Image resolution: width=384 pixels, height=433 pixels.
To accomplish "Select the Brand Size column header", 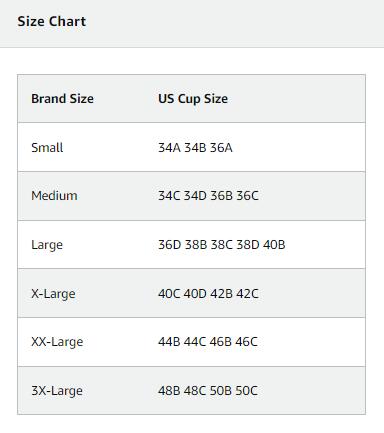I will tap(62, 99).
